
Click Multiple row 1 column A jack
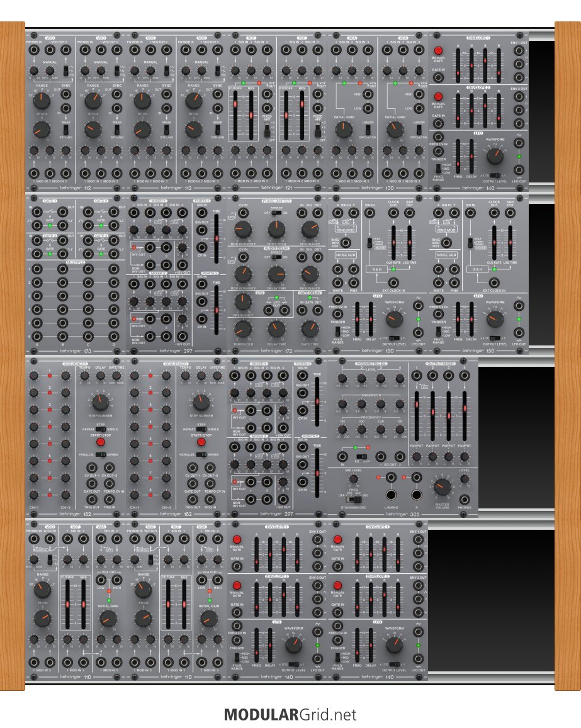tap(37, 269)
